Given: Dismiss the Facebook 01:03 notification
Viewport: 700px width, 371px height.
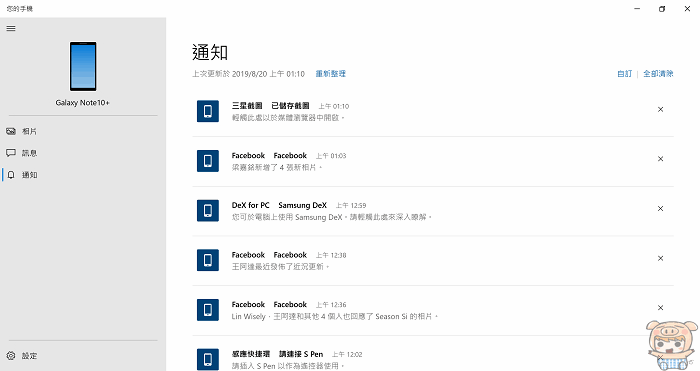Looking at the screenshot, I should pyautogui.click(x=660, y=159).
